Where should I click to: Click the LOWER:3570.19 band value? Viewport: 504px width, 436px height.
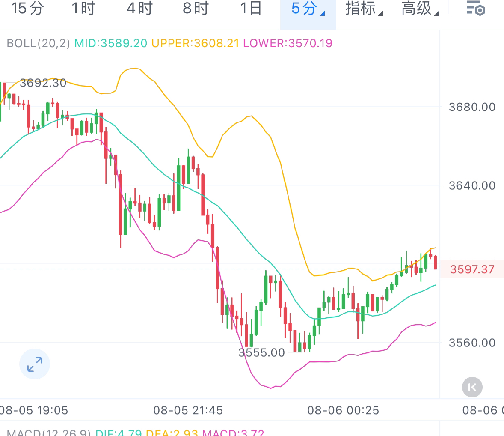tap(288, 43)
